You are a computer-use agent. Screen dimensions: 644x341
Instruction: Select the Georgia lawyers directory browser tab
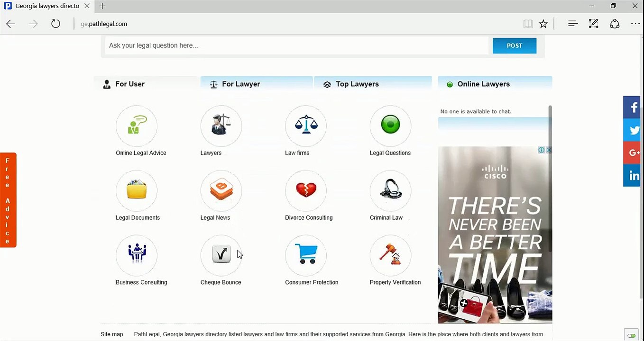tap(47, 6)
